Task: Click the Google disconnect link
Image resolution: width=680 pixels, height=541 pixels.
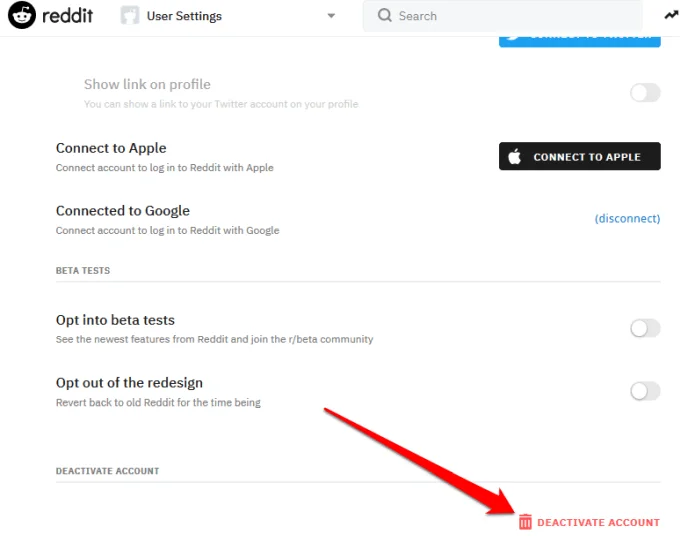Action: tap(627, 218)
